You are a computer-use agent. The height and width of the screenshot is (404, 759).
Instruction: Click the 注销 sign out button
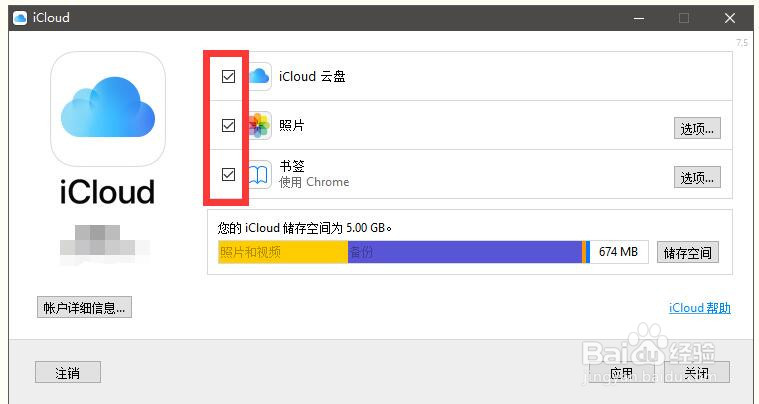[68, 373]
